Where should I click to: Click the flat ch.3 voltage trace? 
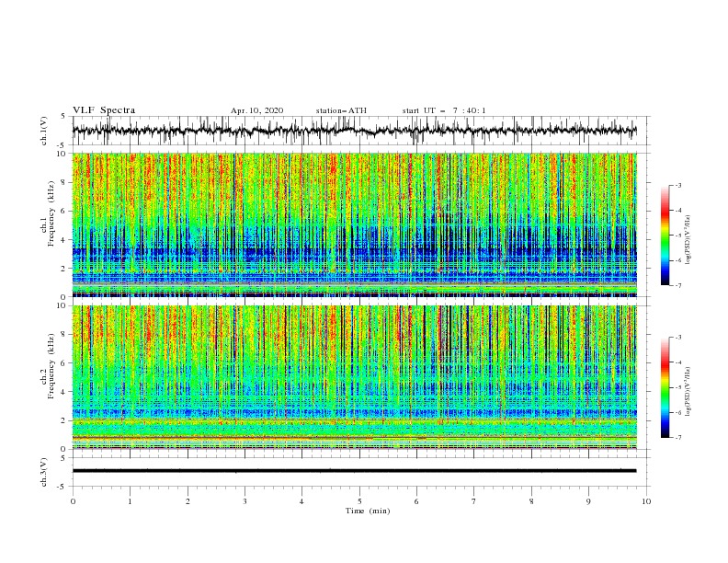click(354, 471)
